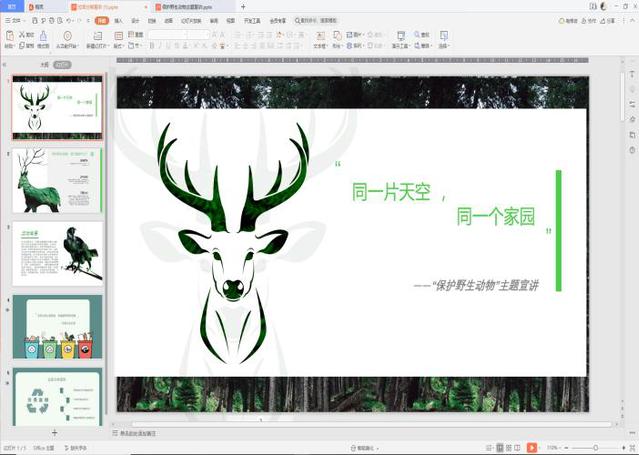639x455 pixels.
Task: Click the play-from-current-slide icon in ribbon
Action: click(68, 36)
